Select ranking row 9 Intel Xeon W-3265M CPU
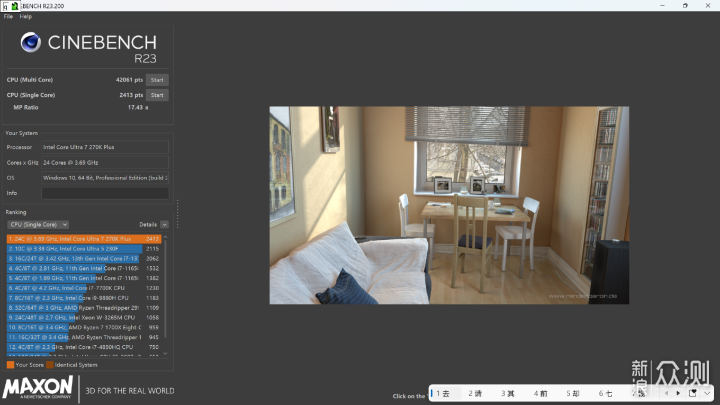Screen dimensions: 720x405 point(84,318)
